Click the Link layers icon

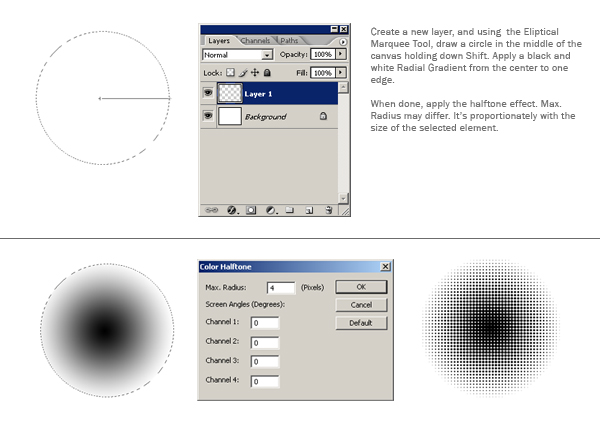tap(211, 210)
